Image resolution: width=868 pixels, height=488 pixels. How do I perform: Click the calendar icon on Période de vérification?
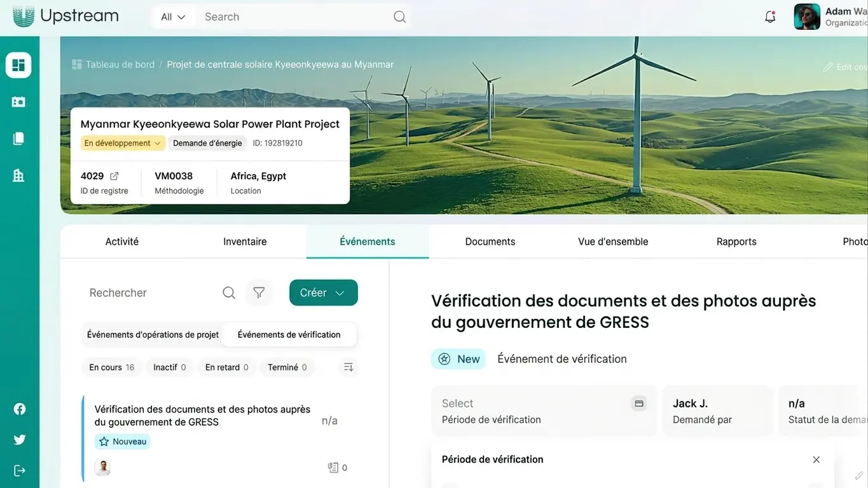638,403
